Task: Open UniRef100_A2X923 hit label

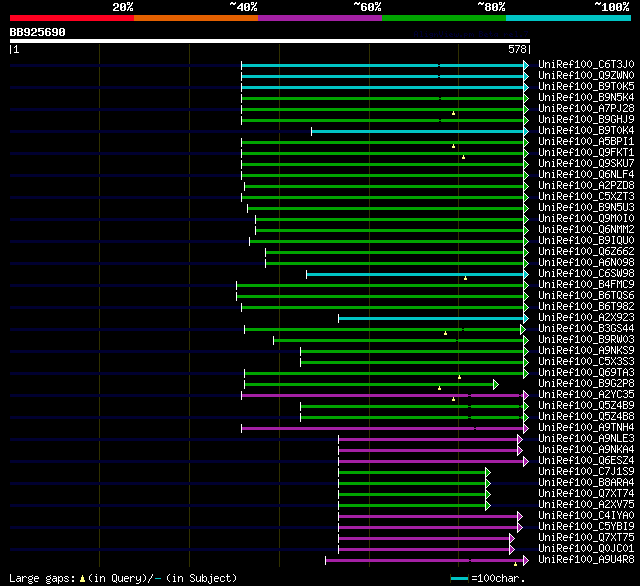Action: point(586,318)
